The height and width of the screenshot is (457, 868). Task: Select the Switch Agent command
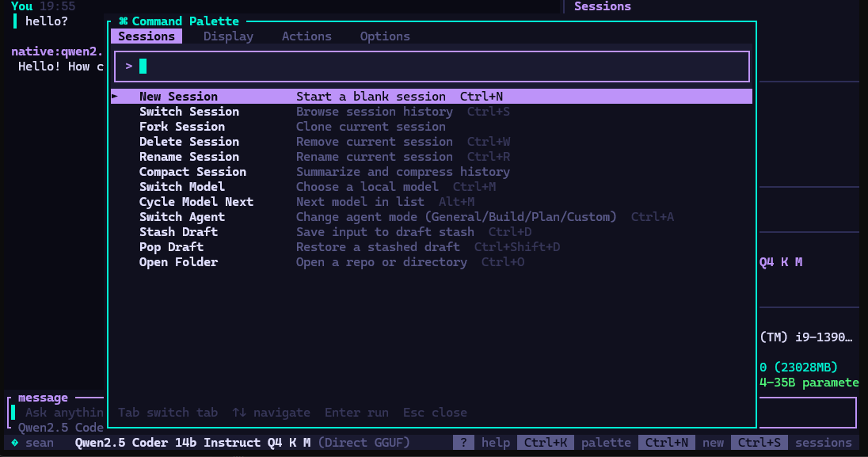point(432,216)
